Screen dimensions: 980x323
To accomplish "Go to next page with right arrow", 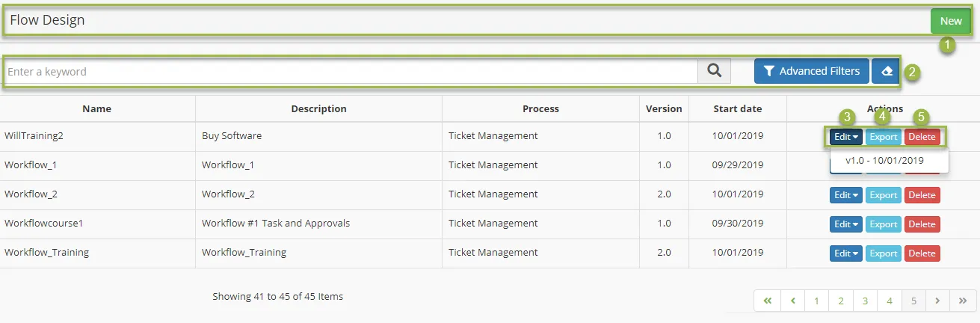I will (x=937, y=301).
